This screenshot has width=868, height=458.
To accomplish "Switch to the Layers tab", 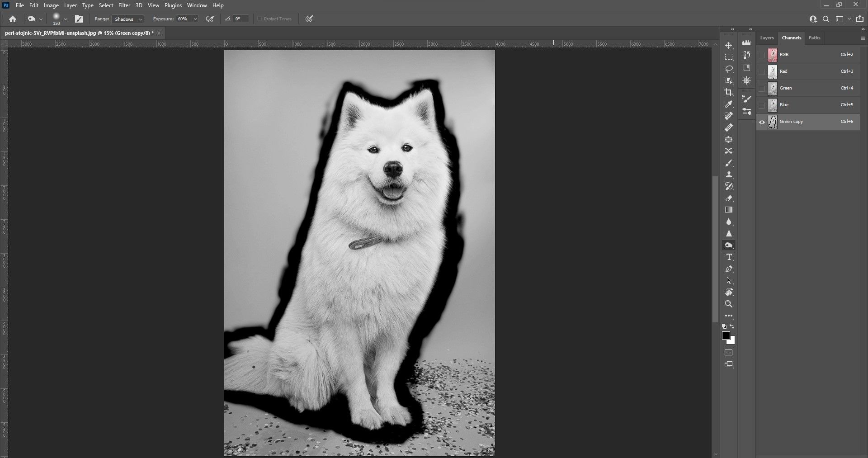I will pos(767,38).
